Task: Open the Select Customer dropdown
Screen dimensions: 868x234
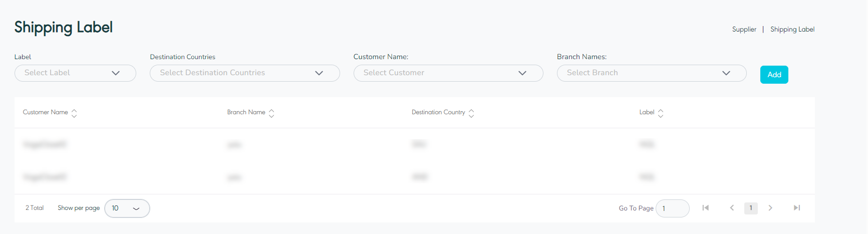Action: [448, 73]
